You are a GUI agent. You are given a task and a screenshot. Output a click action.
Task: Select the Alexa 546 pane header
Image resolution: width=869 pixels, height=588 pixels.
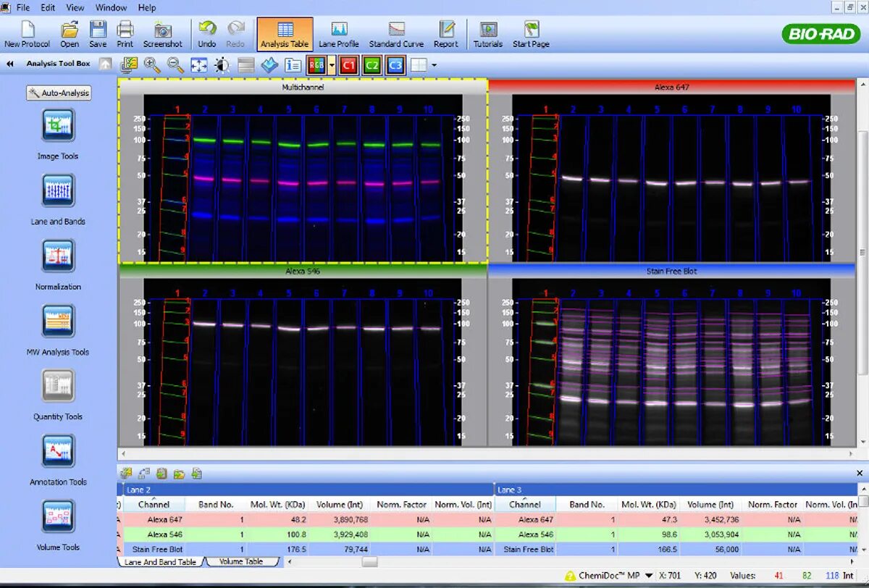(x=303, y=271)
